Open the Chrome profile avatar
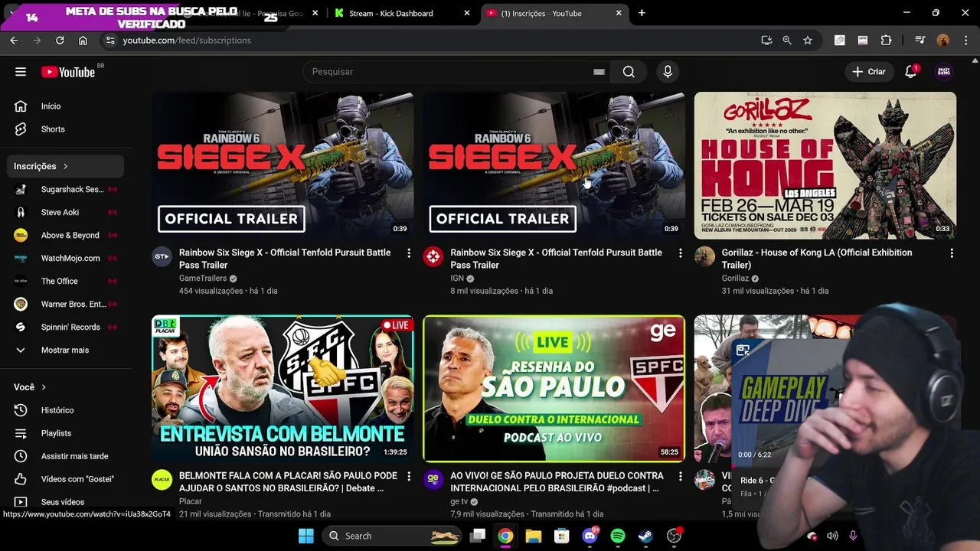The image size is (980, 551). 943,41
